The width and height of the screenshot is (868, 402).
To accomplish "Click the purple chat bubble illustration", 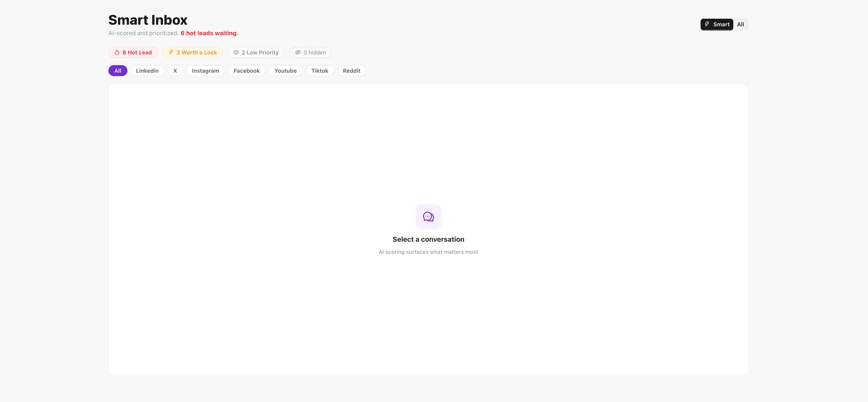I will point(428,217).
